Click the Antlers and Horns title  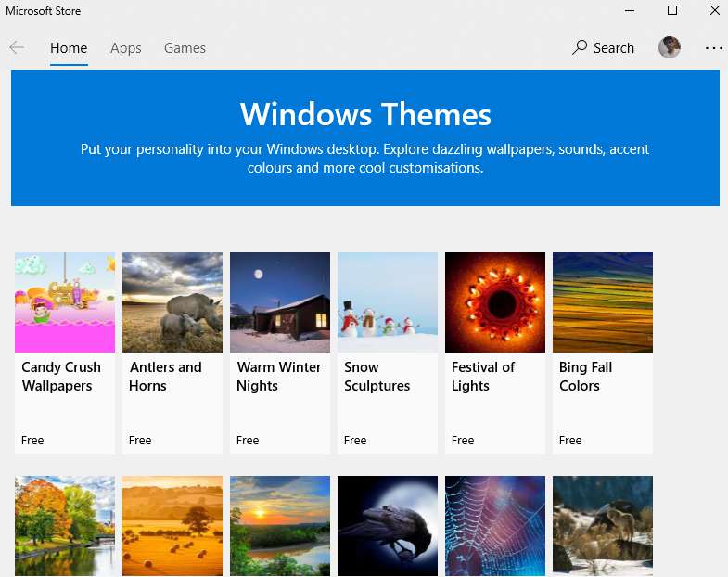[165, 377]
